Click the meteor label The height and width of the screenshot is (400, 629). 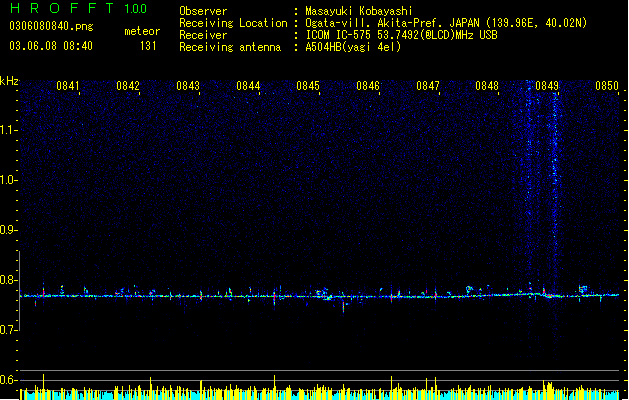(x=142, y=31)
